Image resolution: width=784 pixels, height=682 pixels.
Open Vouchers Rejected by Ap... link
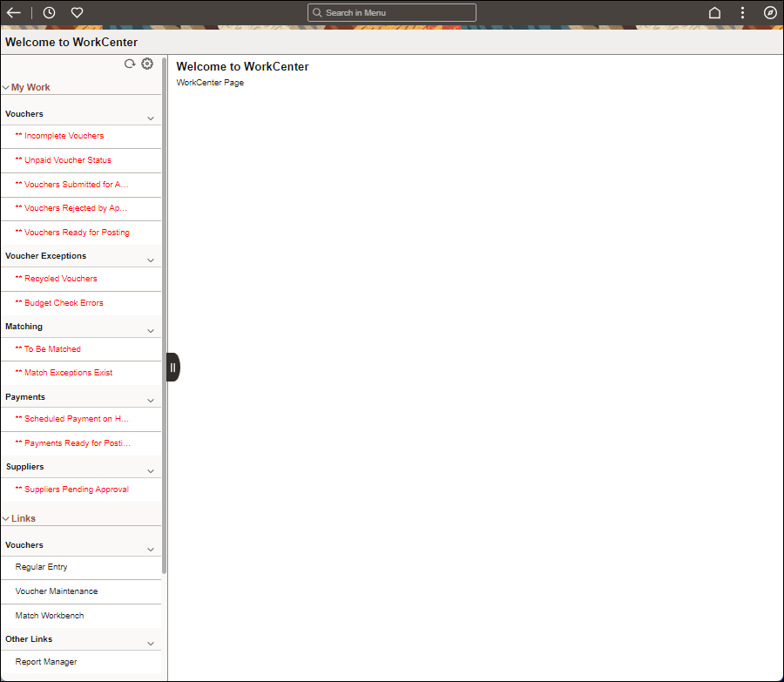point(71,208)
